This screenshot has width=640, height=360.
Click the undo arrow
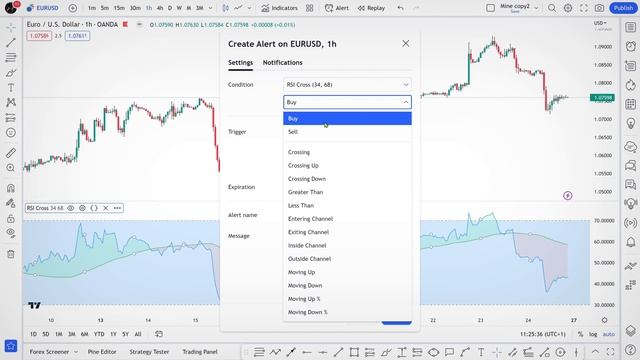click(x=400, y=8)
